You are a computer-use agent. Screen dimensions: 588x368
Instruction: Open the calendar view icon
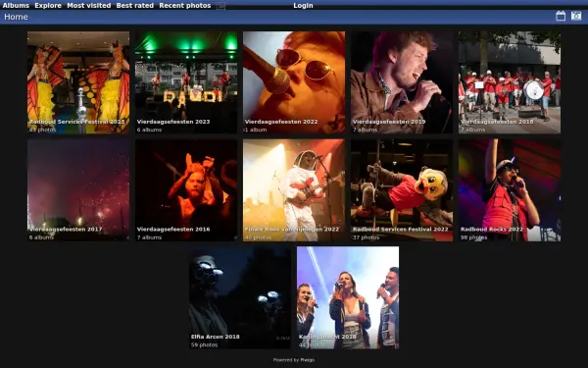tap(561, 16)
